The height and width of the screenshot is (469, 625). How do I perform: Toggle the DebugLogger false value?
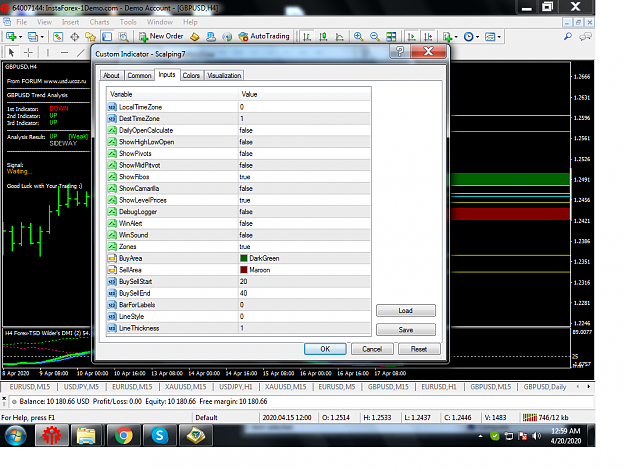click(305, 212)
